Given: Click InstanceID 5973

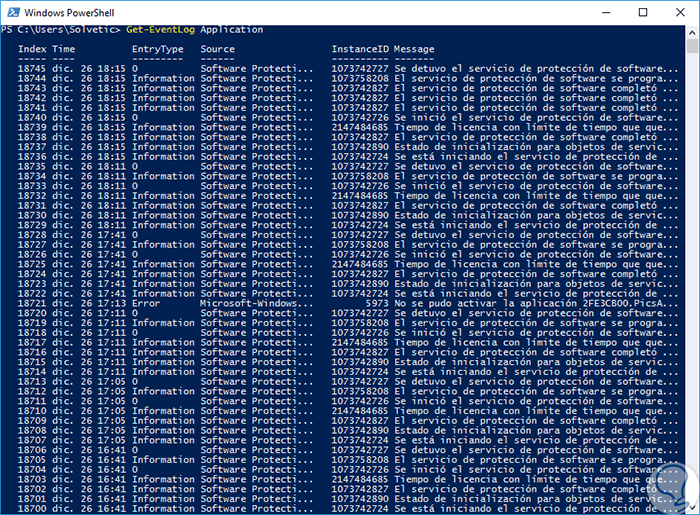Looking at the screenshot, I should pyautogui.click(x=377, y=303).
